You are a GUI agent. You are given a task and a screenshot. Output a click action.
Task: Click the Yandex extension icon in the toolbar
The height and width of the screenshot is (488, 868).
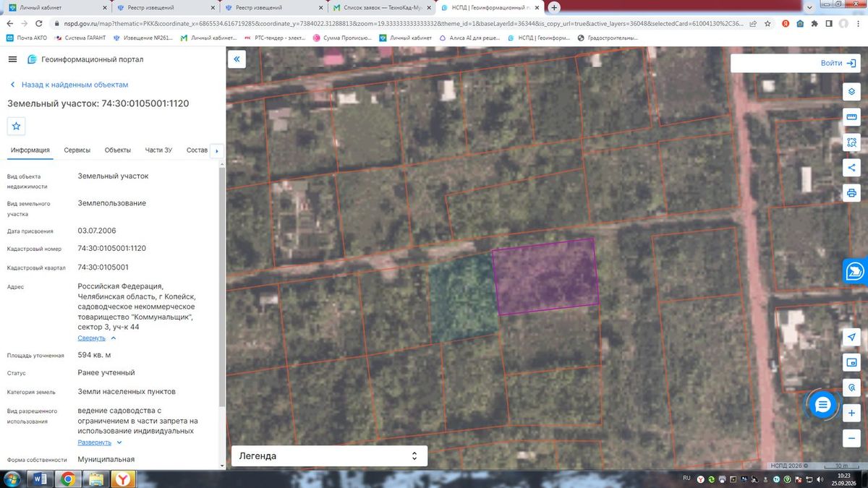(x=786, y=23)
